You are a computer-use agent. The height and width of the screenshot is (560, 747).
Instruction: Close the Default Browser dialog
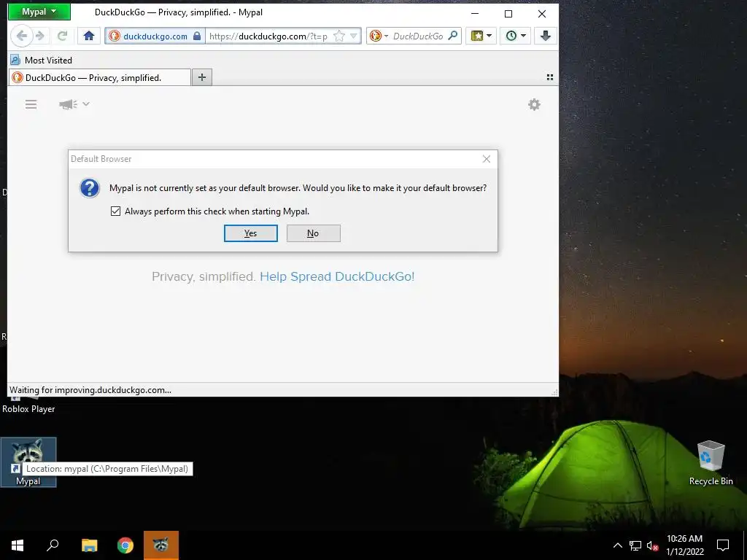coord(487,158)
